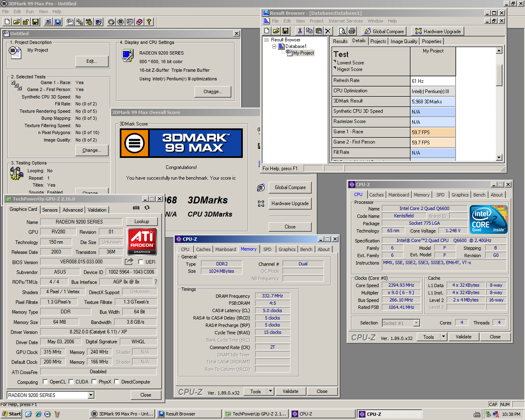
Task: Click the yellow question mark help icon
Action: pos(149,22)
